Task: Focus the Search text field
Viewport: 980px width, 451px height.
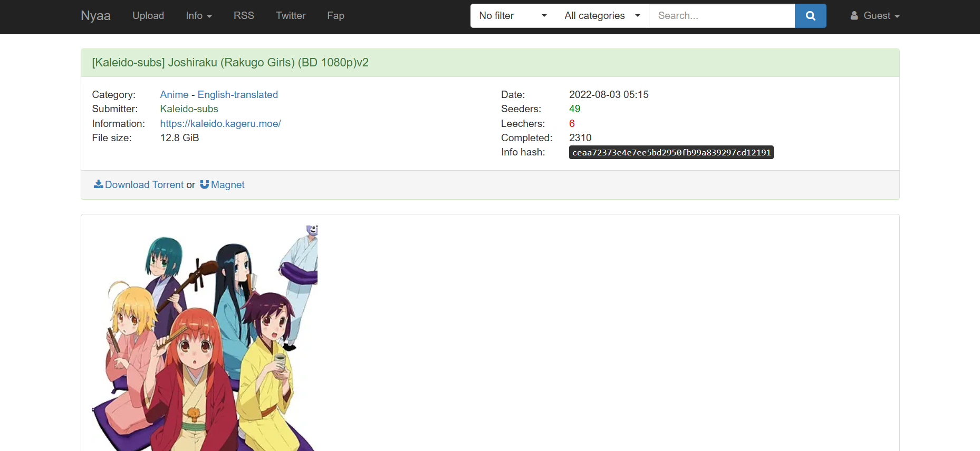Action: [722, 16]
